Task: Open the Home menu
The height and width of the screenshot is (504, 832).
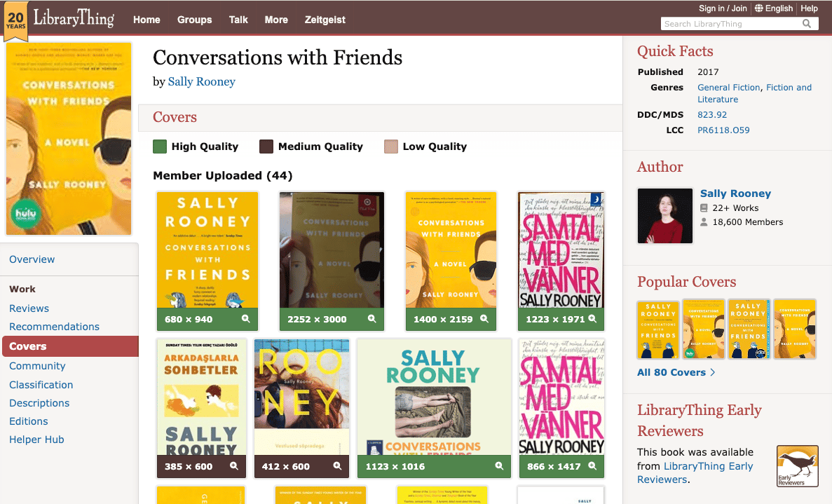Action: (146, 20)
